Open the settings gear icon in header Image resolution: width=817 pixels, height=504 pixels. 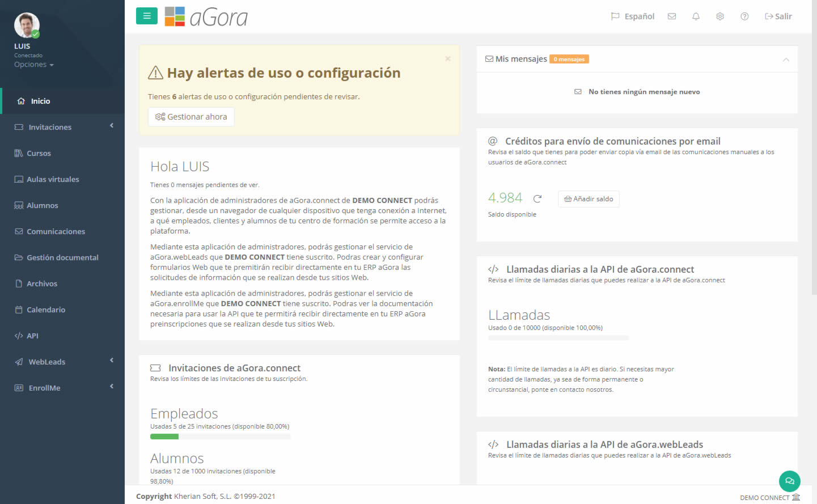tap(720, 16)
